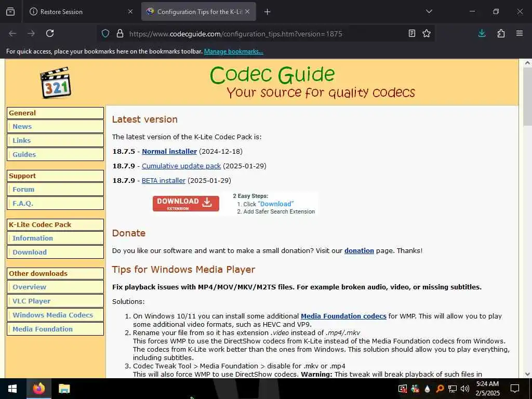Close the Restore Session tab
The image size is (532, 399).
point(130,11)
